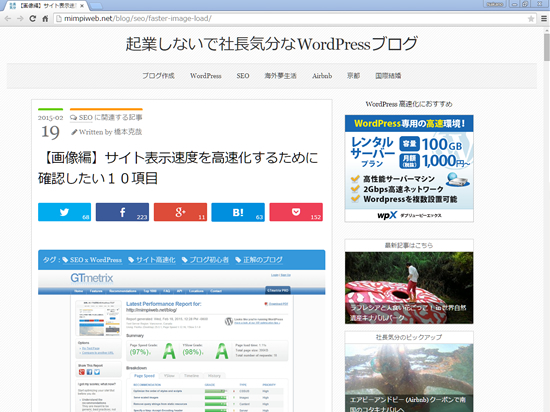Image resolution: width=550 pixels, height=412 pixels.
Task: Open the WordPress navigation menu item
Action: point(206,76)
